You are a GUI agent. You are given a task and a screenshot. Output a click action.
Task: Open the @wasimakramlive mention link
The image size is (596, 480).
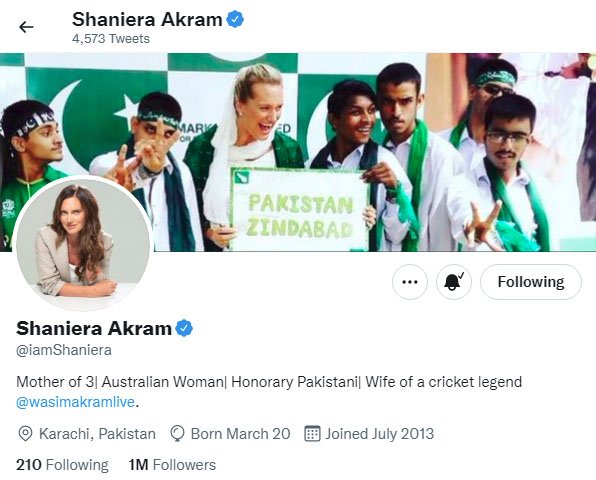[x=76, y=402]
